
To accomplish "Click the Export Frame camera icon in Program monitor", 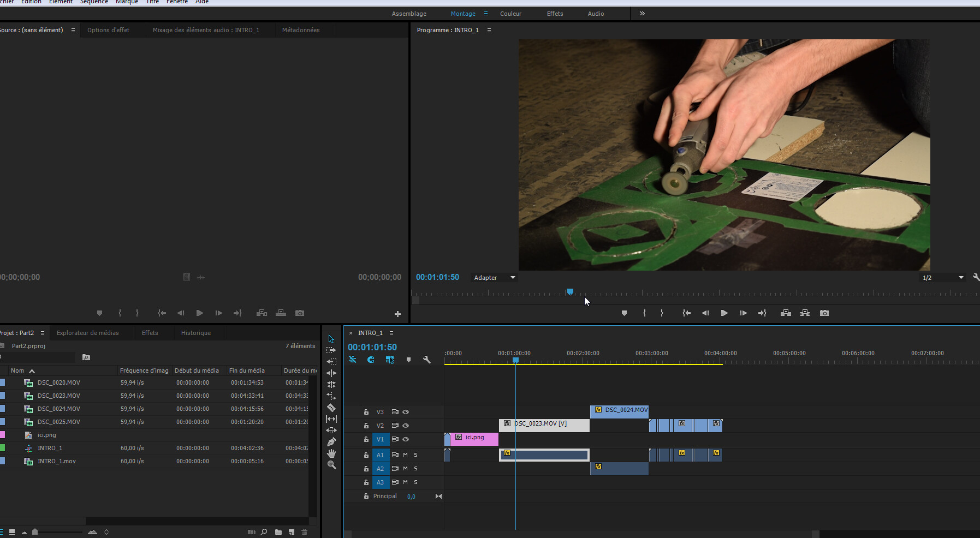I will pyautogui.click(x=824, y=313).
